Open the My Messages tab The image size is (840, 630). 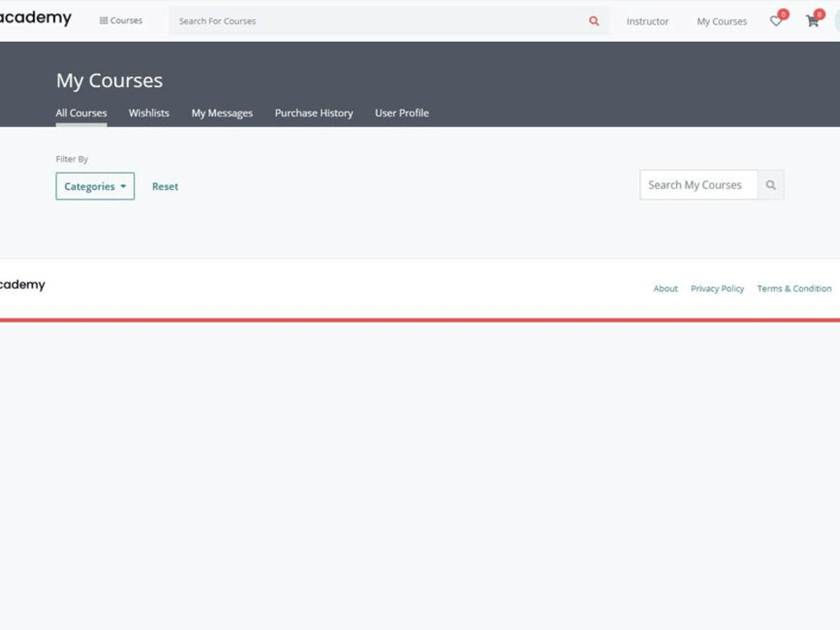pos(223,113)
